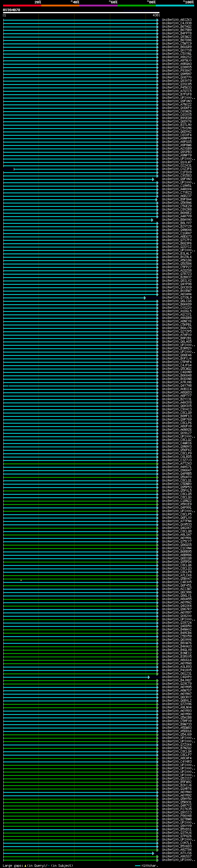The height and width of the screenshot is (868, 197).
Task: Click the alignment end arrow for UniRef100_B8AYH0
Action: (152, 220)
